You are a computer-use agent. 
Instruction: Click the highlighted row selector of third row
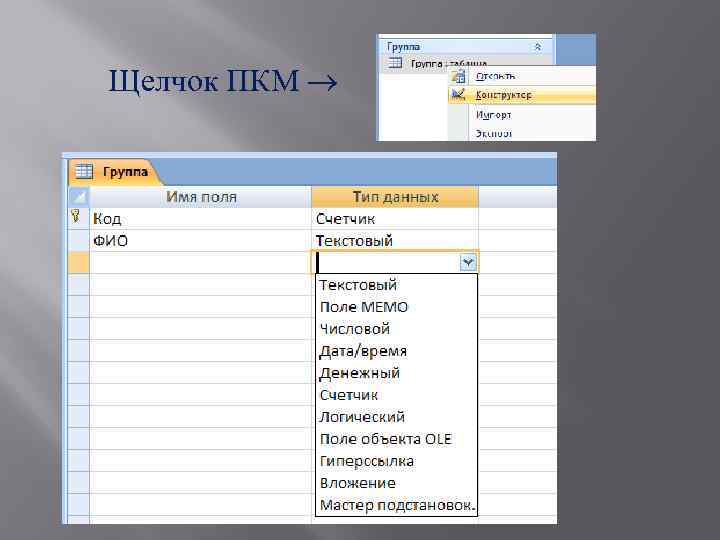click(x=79, y=263)
